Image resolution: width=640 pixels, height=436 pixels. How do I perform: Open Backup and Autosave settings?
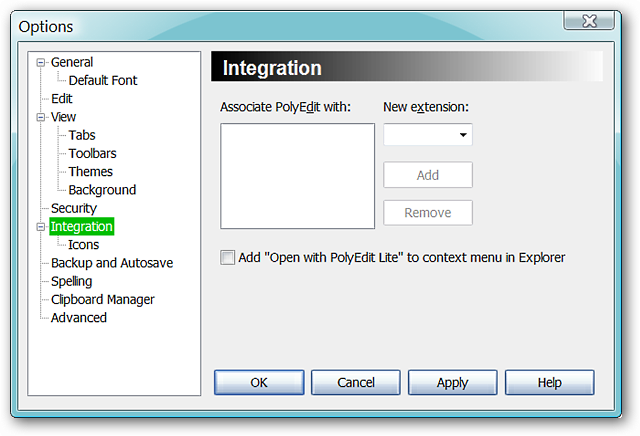click(x=112, y=263)
